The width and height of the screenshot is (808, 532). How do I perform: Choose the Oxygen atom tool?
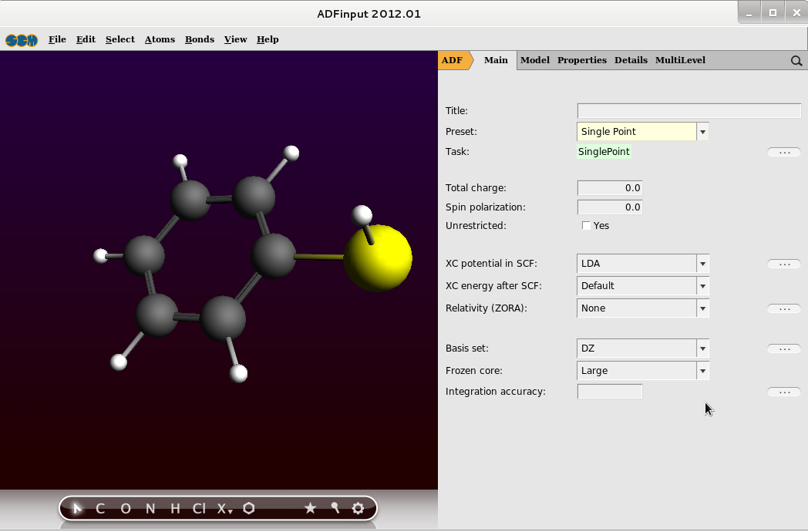tap(126, 508)
